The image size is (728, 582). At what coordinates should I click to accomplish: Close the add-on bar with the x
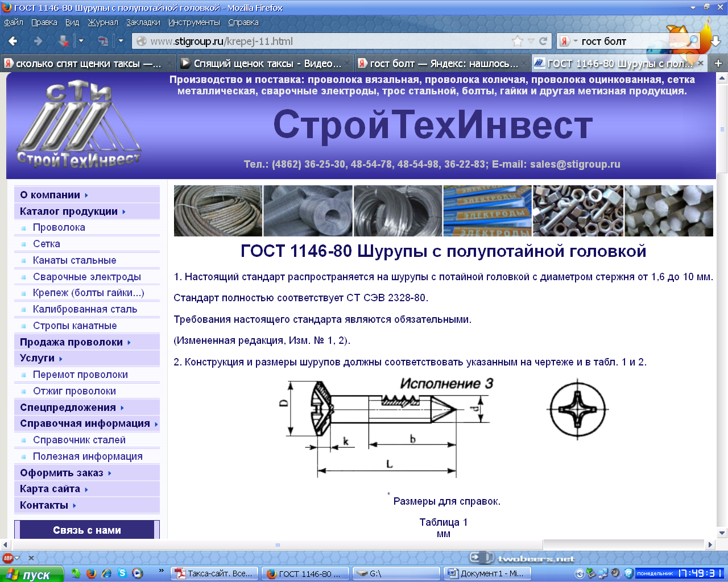(x=31, y=558)
